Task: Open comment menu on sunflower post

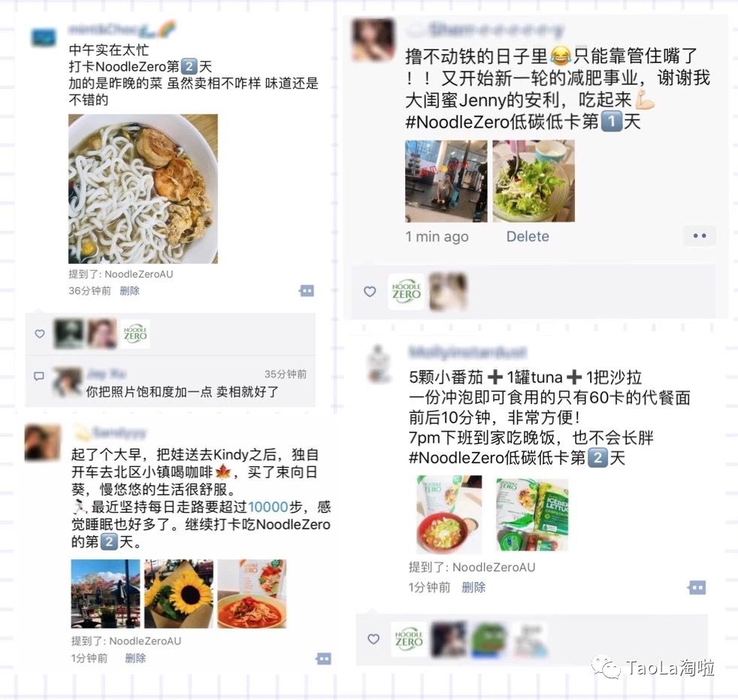Action: [x=323, y=658]
